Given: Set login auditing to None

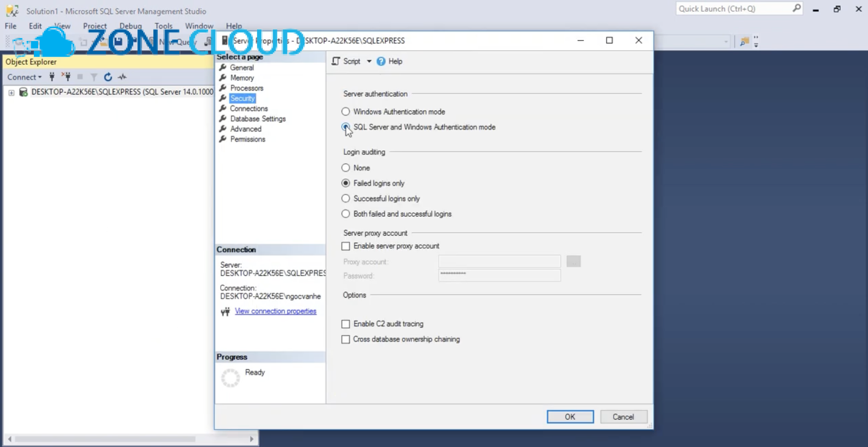Looking at the screenshot, I should (x=346, y=168).
